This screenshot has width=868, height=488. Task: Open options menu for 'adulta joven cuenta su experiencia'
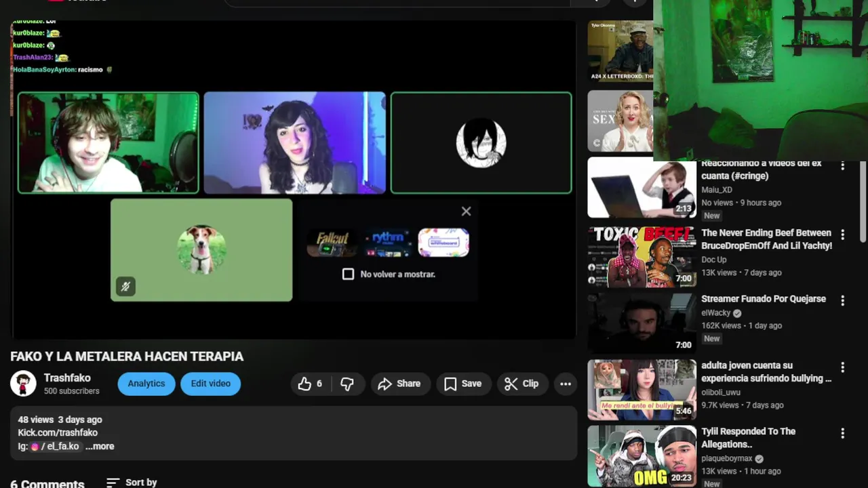pos(842,367)
